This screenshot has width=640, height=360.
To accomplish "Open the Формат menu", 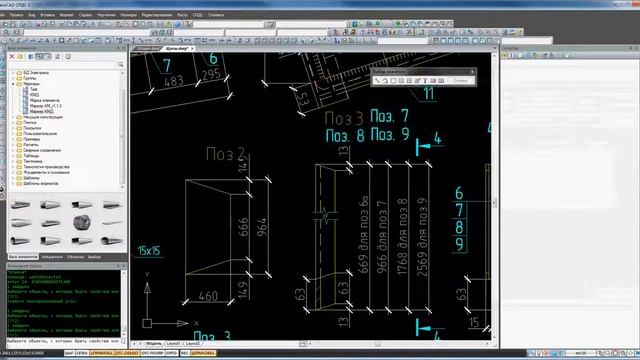I will (x=66, y=15).
